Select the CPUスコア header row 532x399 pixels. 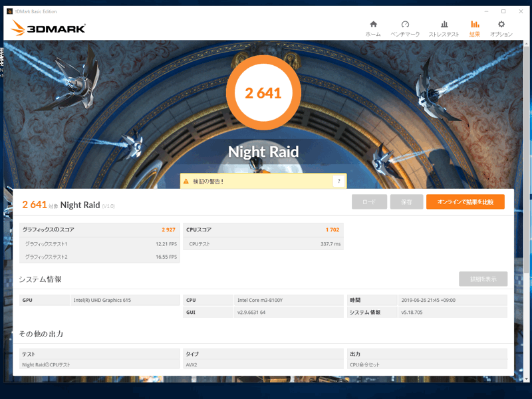click(263, 229)
